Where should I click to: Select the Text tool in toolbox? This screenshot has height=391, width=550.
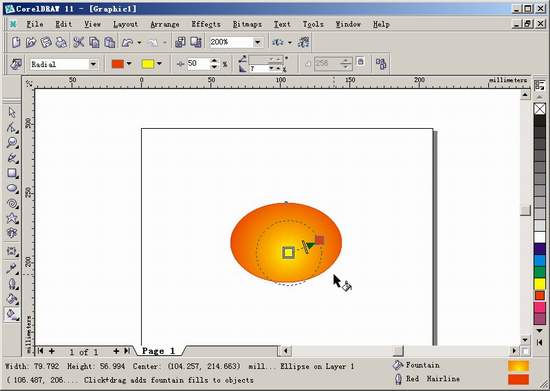pos(12,233)
